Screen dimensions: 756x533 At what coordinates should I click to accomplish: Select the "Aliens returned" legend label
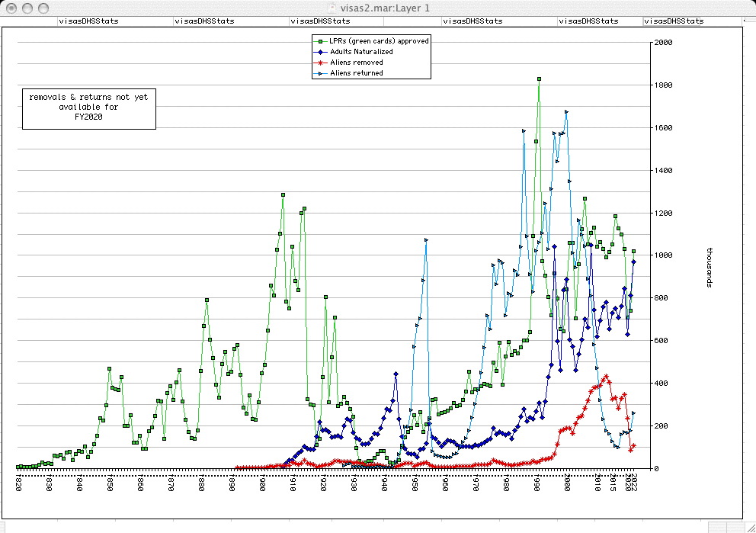[x=357, y=73]
